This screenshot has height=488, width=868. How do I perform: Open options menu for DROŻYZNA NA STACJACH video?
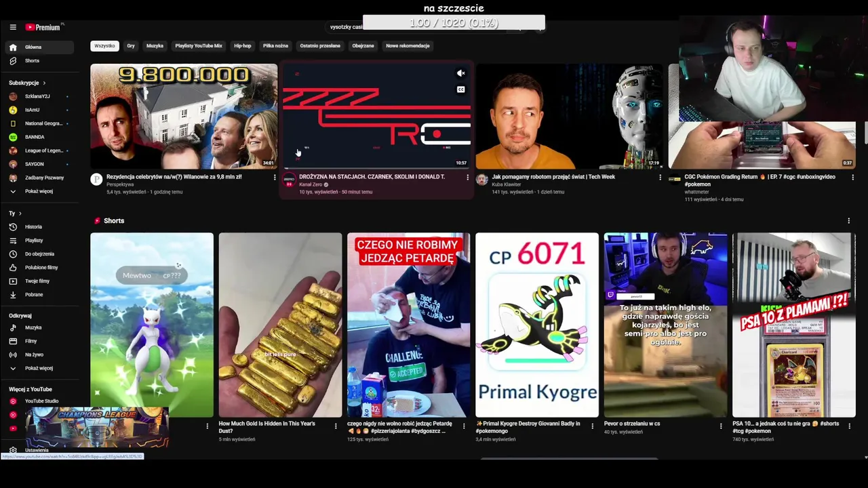[467, 178]
